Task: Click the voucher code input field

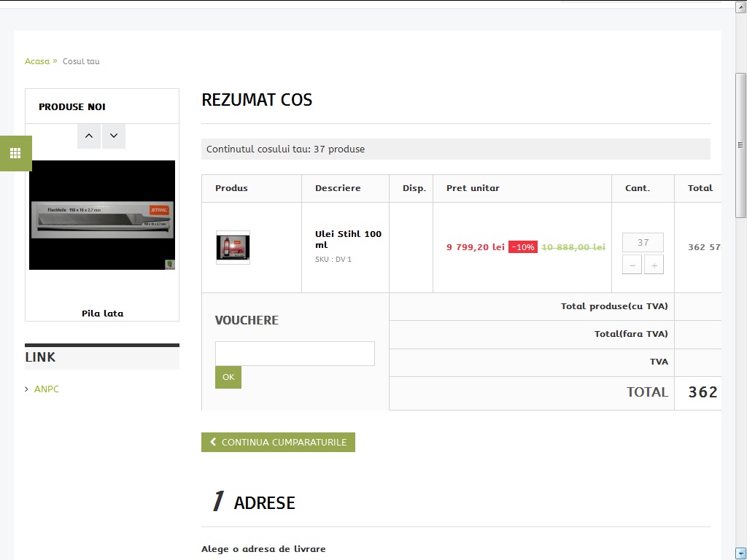Action: tap(295, 354)
